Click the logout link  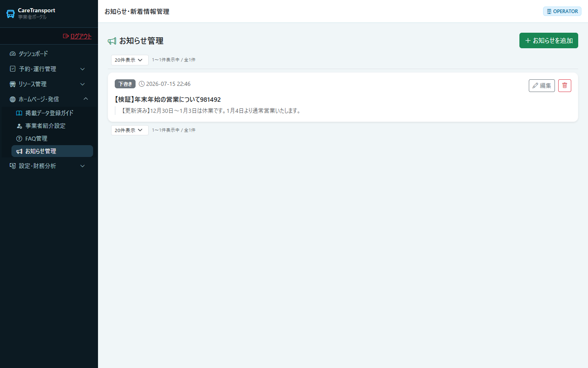pyautogui.click(x=77, y=36)
